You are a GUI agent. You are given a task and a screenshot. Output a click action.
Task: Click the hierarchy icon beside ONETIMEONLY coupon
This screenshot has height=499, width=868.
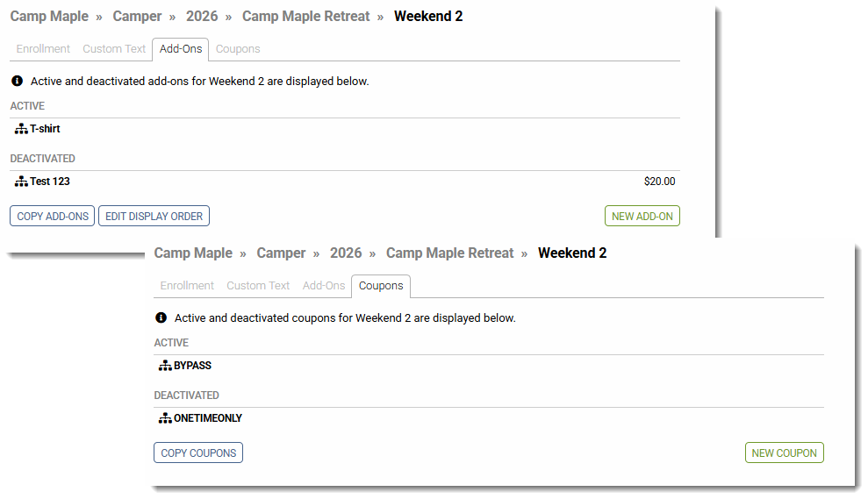pyautogui.click(x=165, y=418)
